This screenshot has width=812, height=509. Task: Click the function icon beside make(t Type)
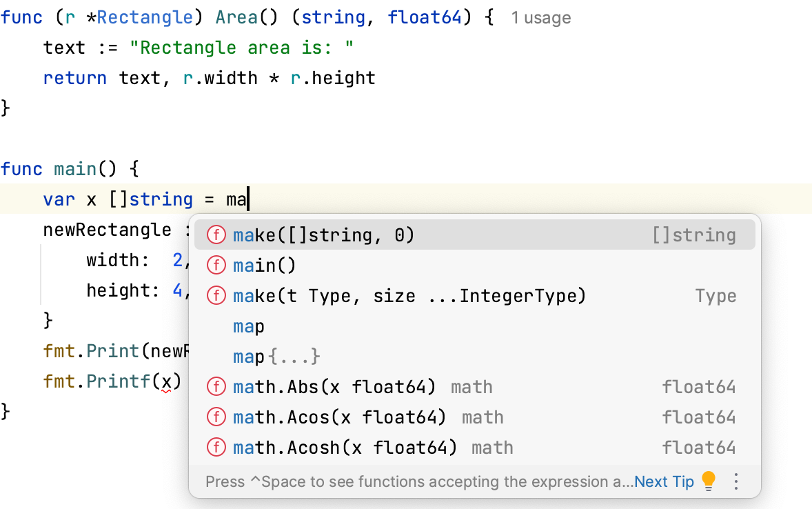tap(216, 296)
